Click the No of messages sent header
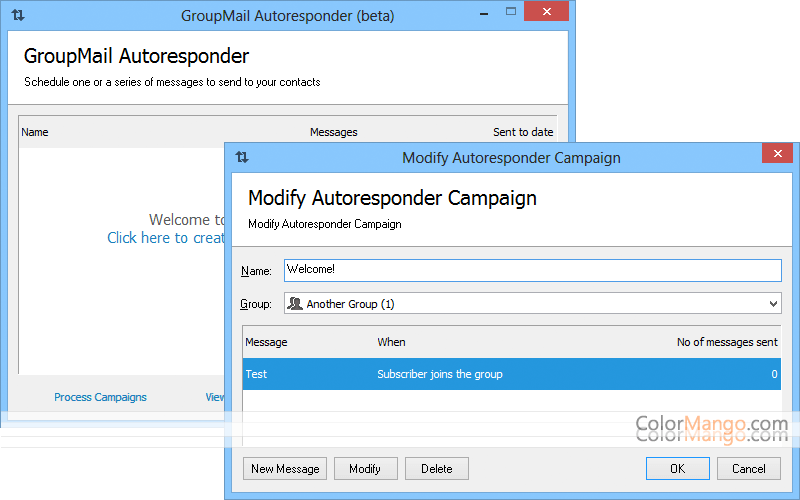Viewport: 800px width, 500px height. tap(726, 342)
